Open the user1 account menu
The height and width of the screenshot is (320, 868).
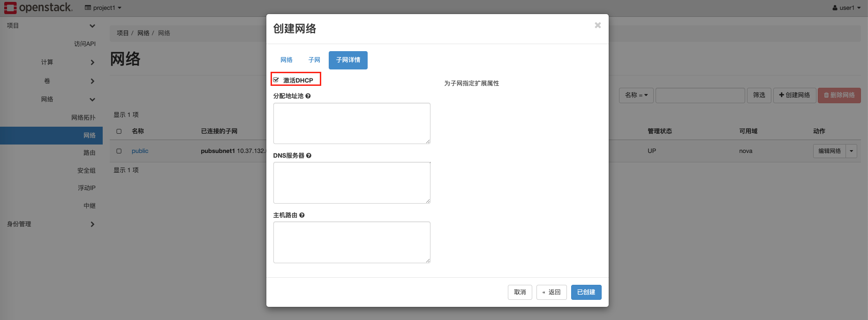pyautogui.click(x=846, y=8)
